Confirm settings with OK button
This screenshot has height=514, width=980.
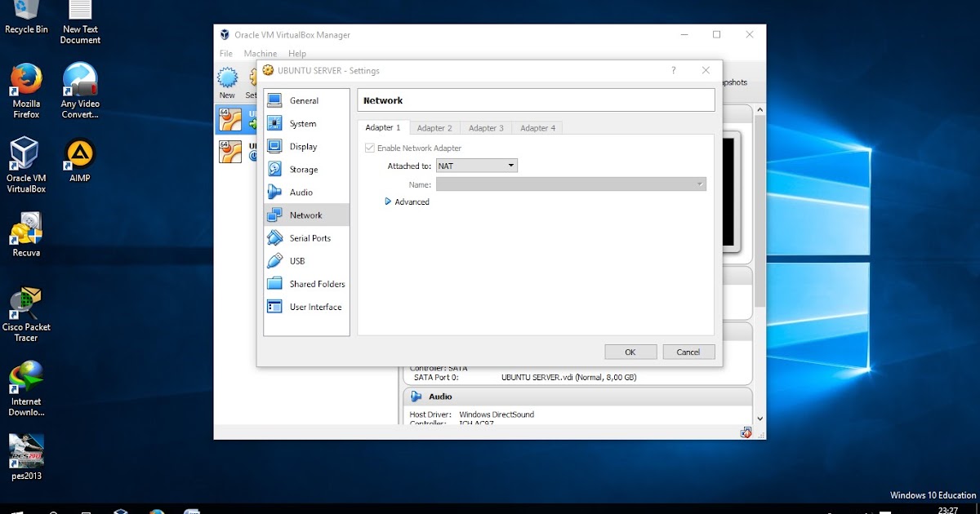click(x=630, y=352)
